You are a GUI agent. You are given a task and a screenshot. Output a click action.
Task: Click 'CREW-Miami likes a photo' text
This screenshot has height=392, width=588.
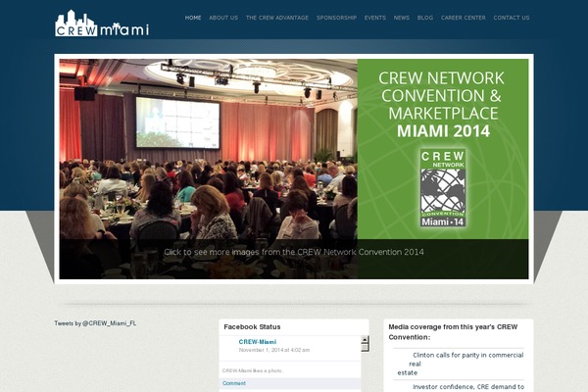pos(253,370)
